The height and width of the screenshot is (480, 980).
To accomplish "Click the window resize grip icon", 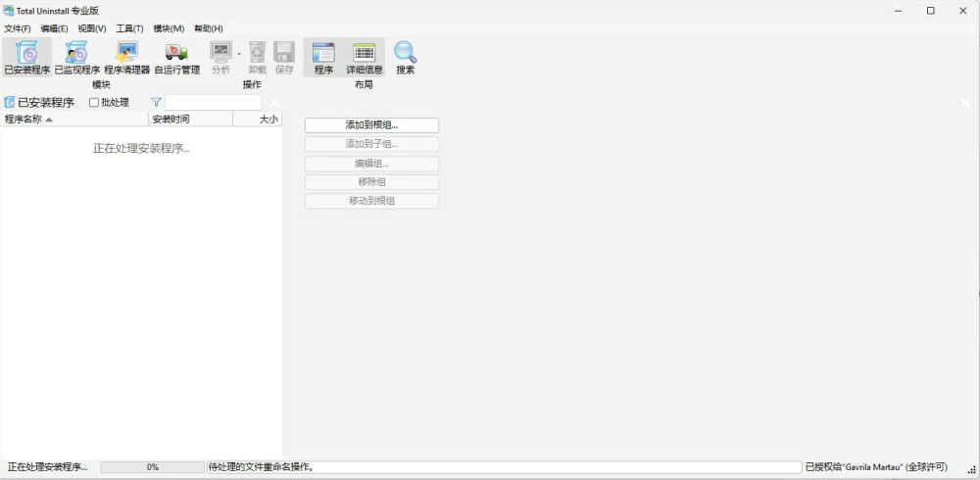I will (972, 469).
